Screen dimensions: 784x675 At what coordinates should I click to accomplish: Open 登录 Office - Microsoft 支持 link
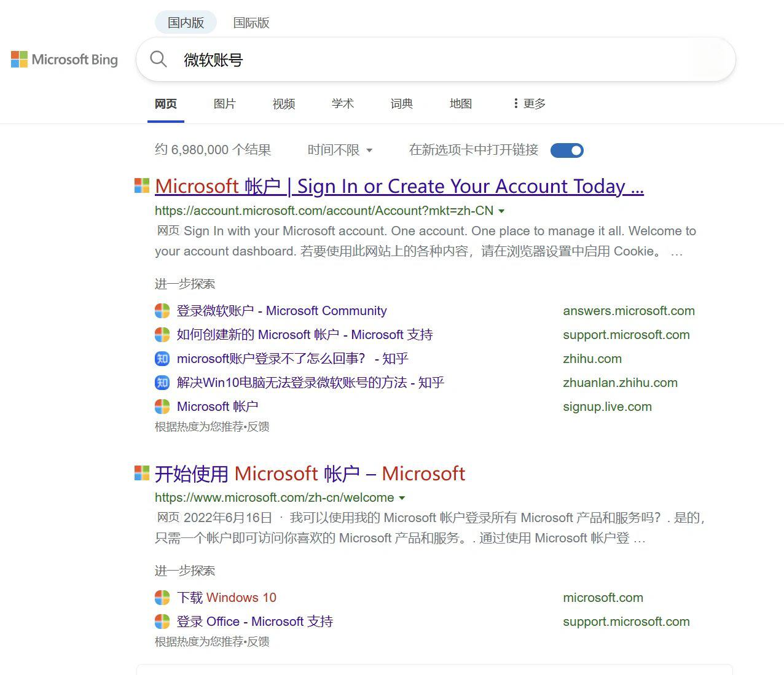[x=255, y=622]
